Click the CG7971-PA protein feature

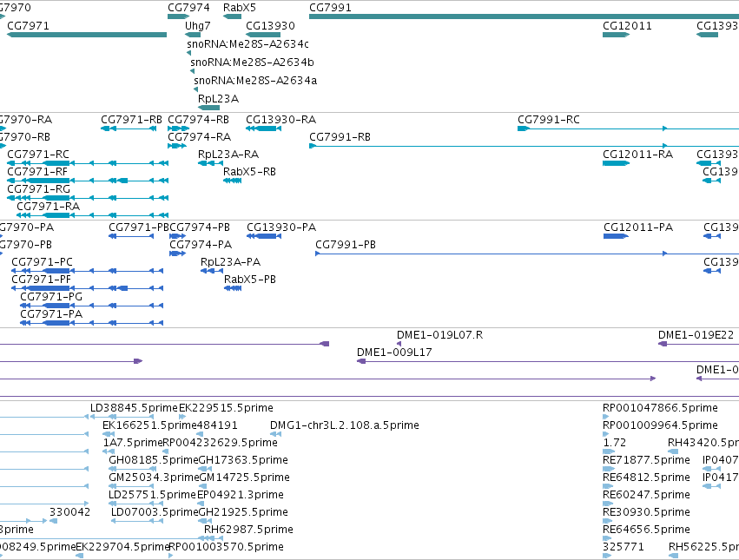(92, 323)
